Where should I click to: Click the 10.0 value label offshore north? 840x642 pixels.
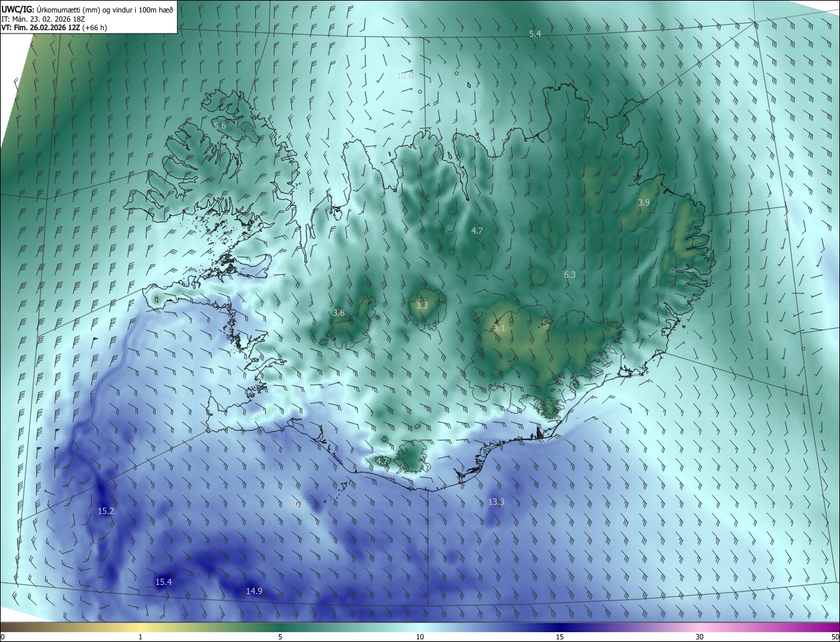point(406,75)
